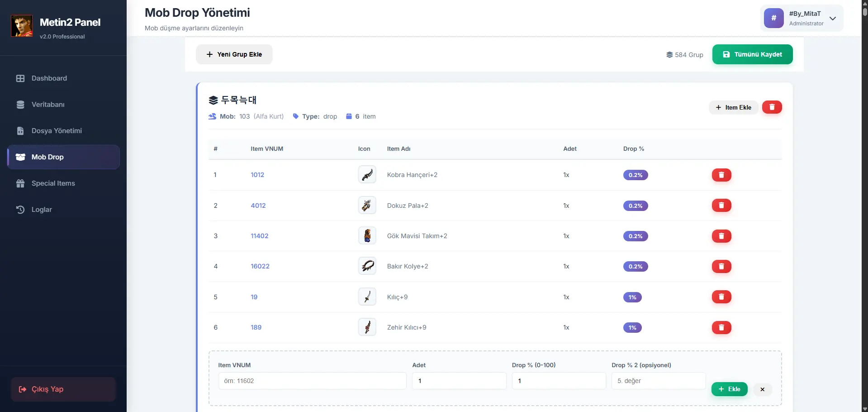The image size is (868, 412).
Task: Delete the entire mob drop group
Action: (772, 107)
